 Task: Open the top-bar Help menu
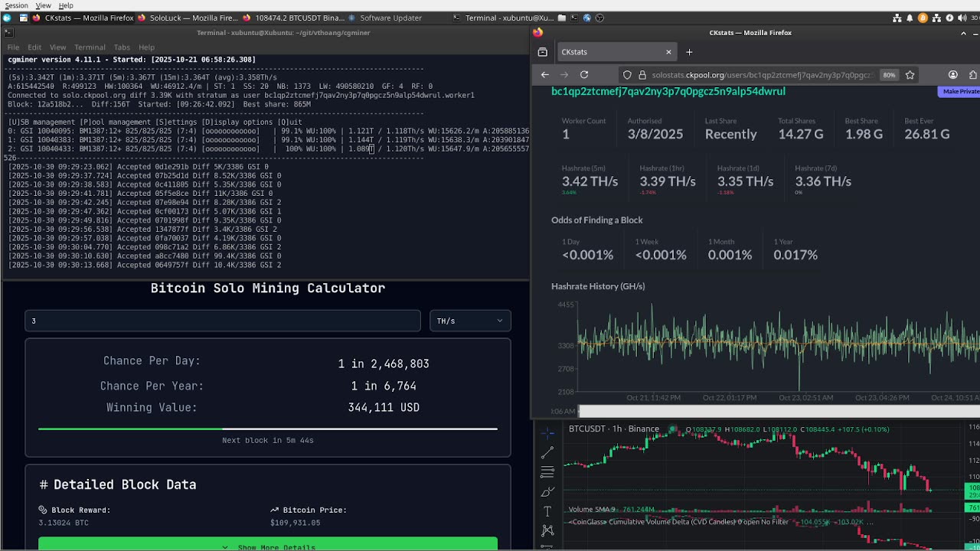(x=66, y=5)
